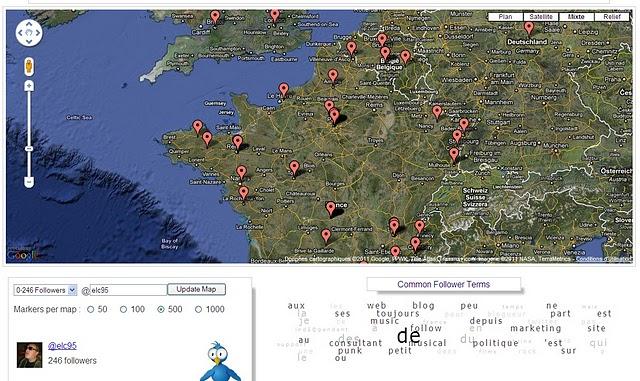Click the marker near La Roche-sur-Yon
The image size is (640, 381).
(244, 193)
